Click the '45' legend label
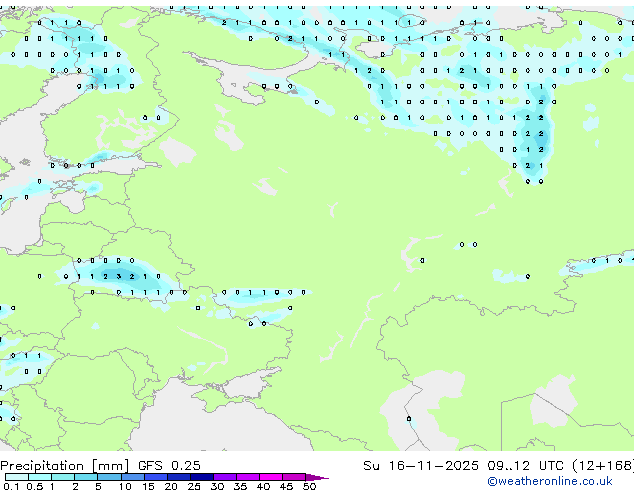This screenshot has height=490, width=634. (286, 486)
